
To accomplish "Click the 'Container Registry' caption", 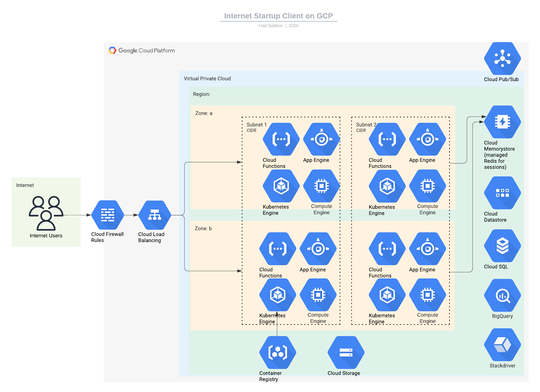I will coord(270,376).
